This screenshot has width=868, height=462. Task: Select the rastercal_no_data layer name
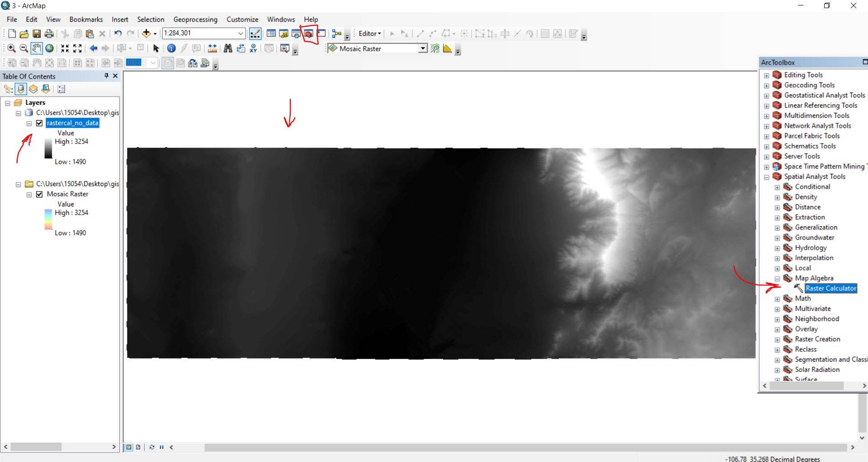coord(72,123)
